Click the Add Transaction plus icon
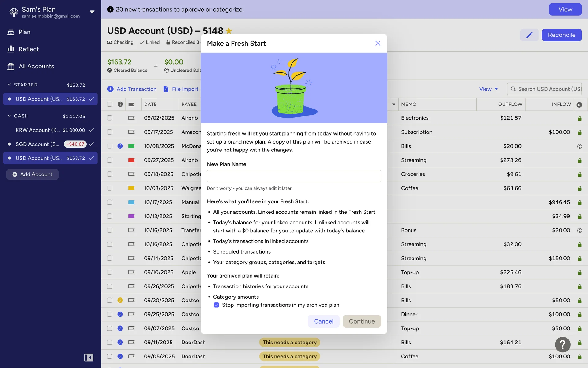This screenshot has height=368, width=588. pyautogui.click(x=110, y=89)
